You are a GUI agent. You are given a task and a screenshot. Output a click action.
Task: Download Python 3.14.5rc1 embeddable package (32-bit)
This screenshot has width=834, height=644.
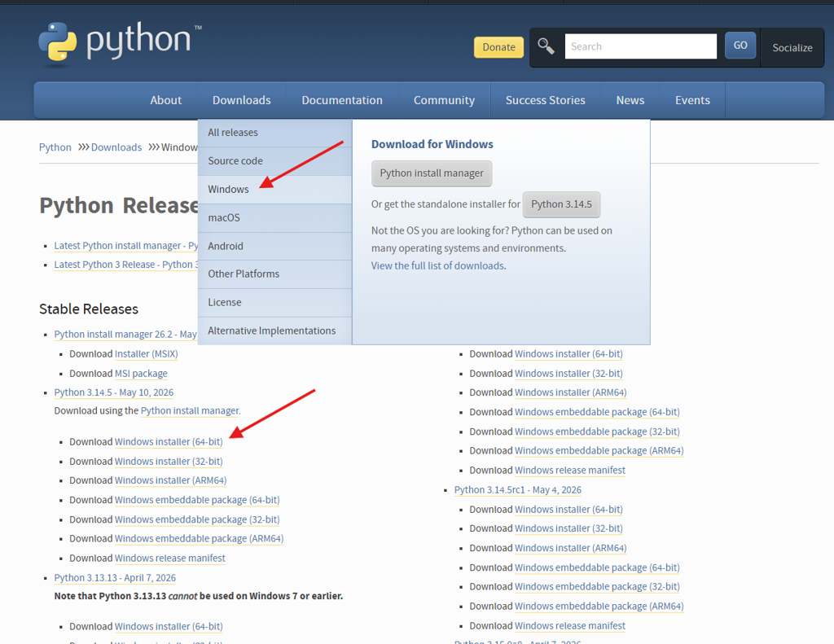point(597,586)
